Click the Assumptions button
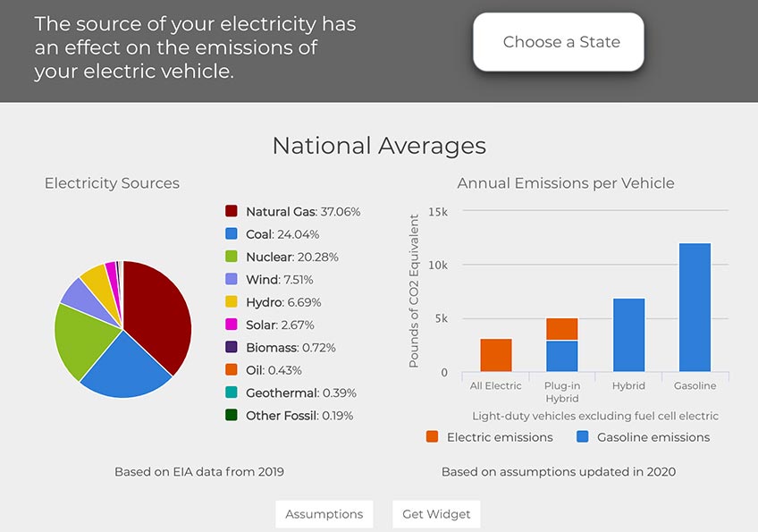This screenshot has height=532, width=758. pos(324,514)
